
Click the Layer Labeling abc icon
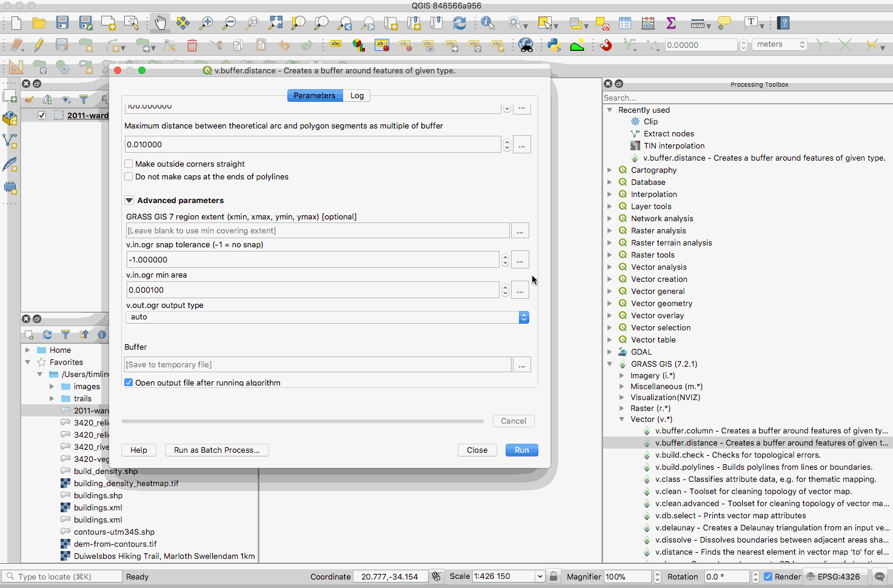click(x=335, y=45)
